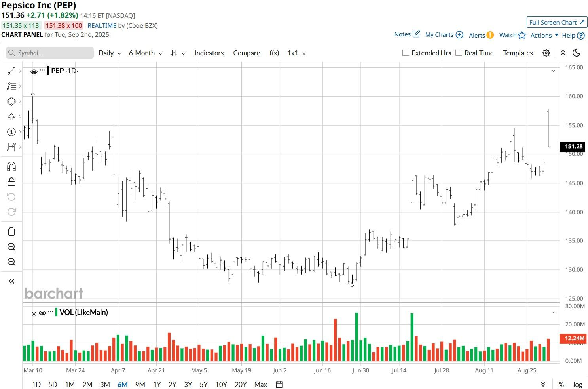Toggle percent scale button
The height and width of the screenshot is (389, 588).
(x=561, y=384)
